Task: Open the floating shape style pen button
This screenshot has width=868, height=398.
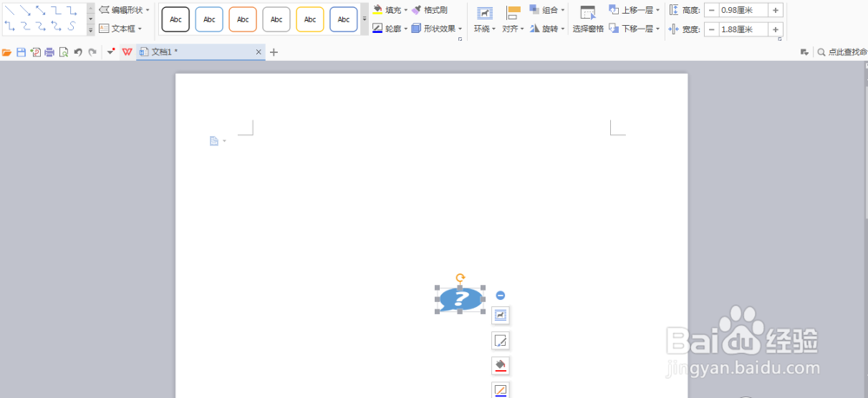Action: click(x=501, y=341)
